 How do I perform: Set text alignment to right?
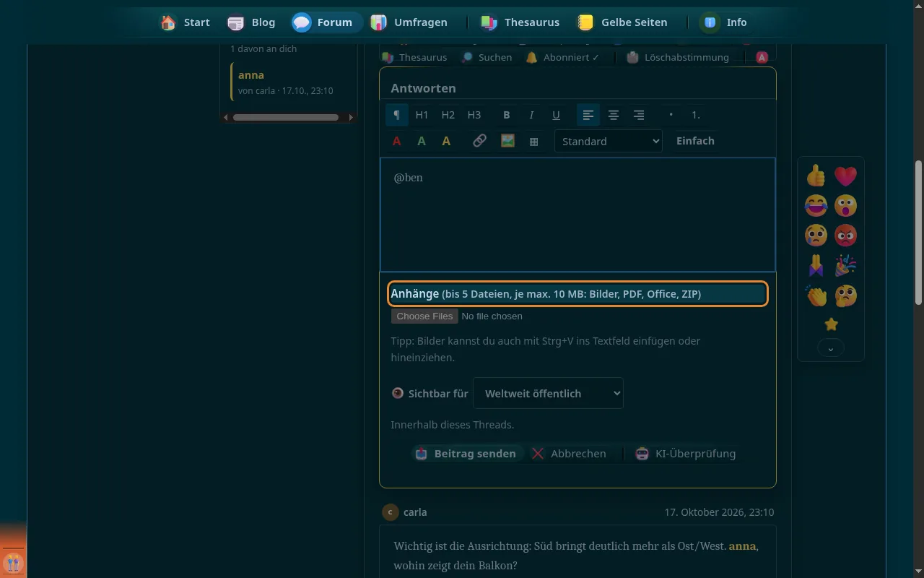pyautogui.click(x=638, y=115)
